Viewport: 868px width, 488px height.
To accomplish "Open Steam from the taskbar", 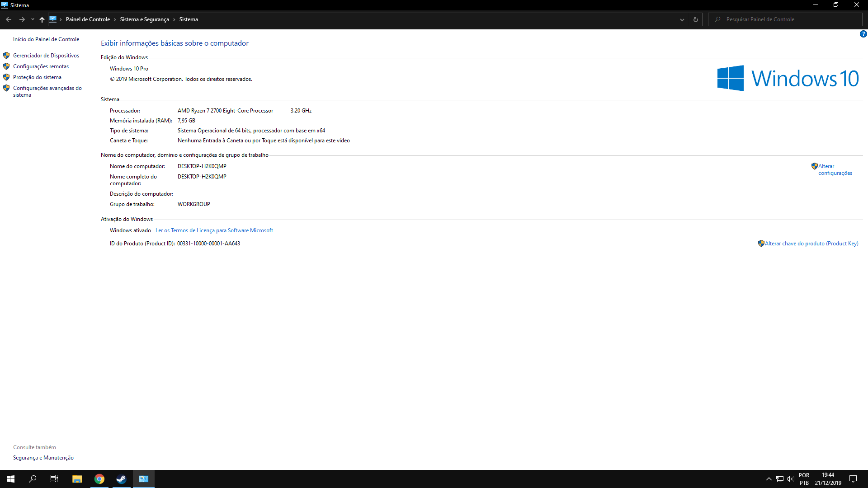I will coord(121,479).
